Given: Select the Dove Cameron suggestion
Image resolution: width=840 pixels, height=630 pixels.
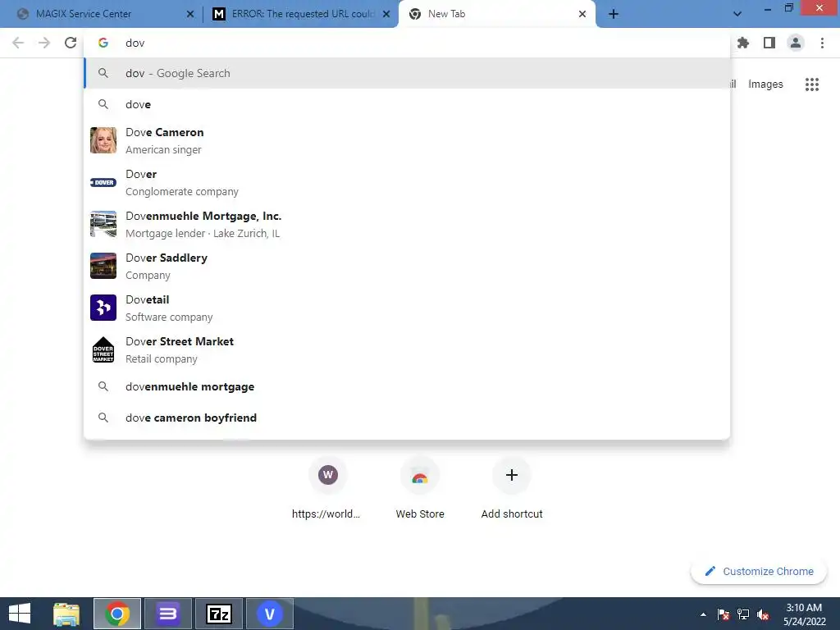Looking at the screenshot, I should pyautogui.click(x=407, y=141).
